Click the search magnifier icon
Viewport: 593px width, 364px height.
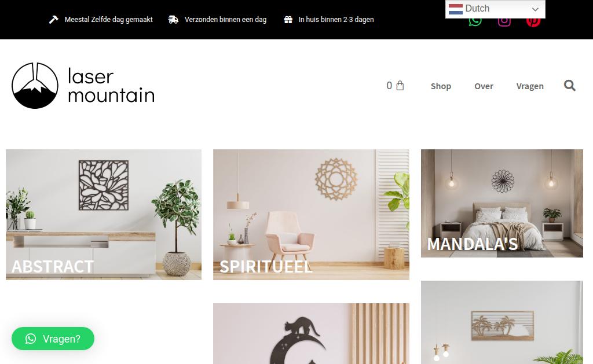coord(570,86)
